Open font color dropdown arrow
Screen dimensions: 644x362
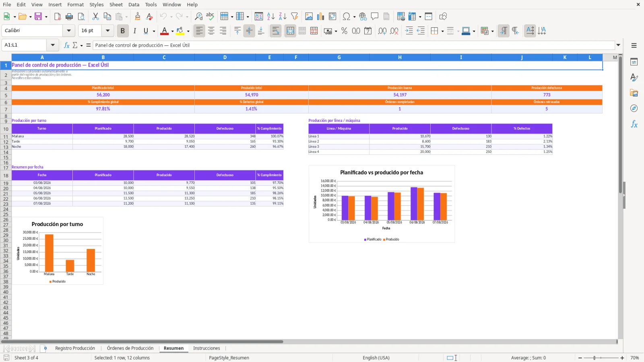(172, 31)
